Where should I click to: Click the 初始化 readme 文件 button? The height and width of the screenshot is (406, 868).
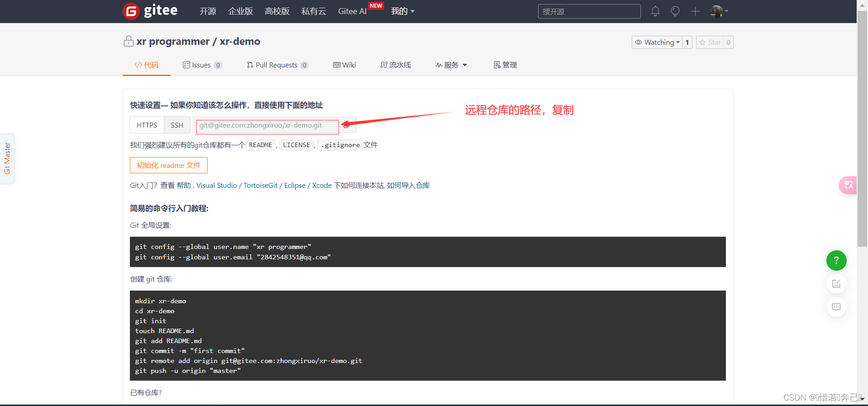(x=169, y=165)
